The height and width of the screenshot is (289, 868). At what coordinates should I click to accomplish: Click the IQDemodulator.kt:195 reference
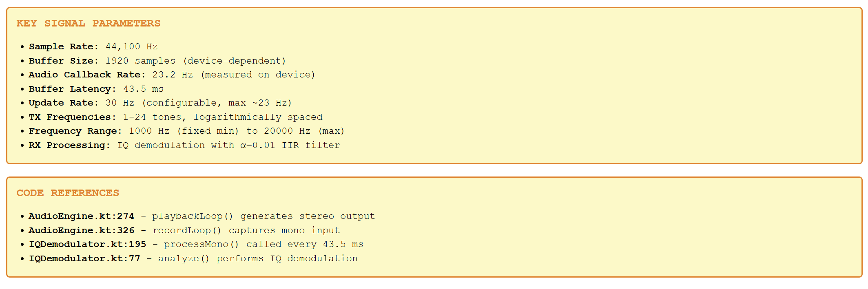(x=87, y=245)
